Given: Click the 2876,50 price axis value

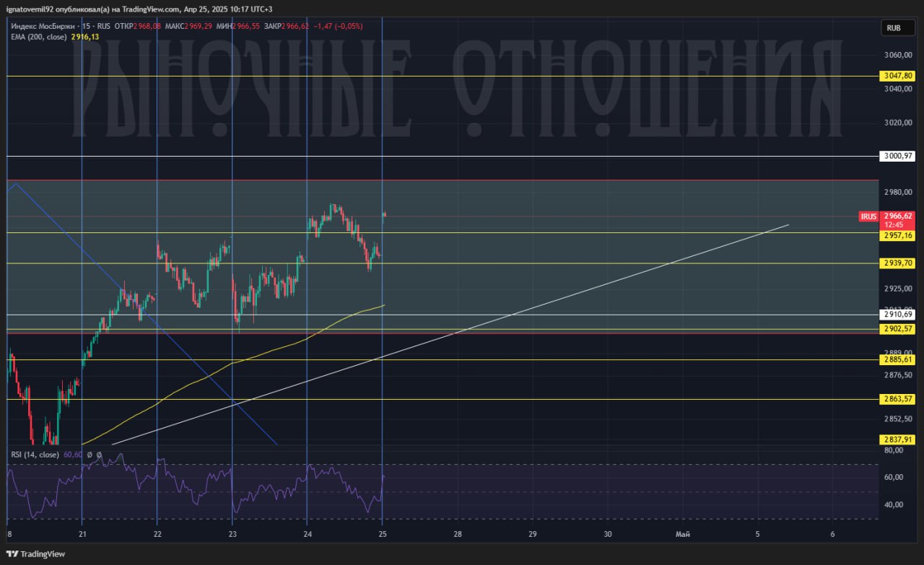Looking at the screenshot, I should tap(898, 375).
